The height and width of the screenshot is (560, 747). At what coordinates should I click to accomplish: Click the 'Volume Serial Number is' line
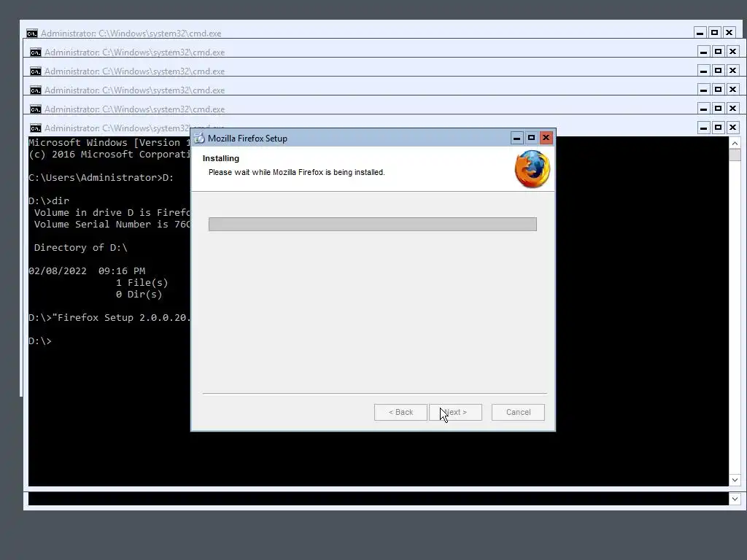(x=112, y=225)
